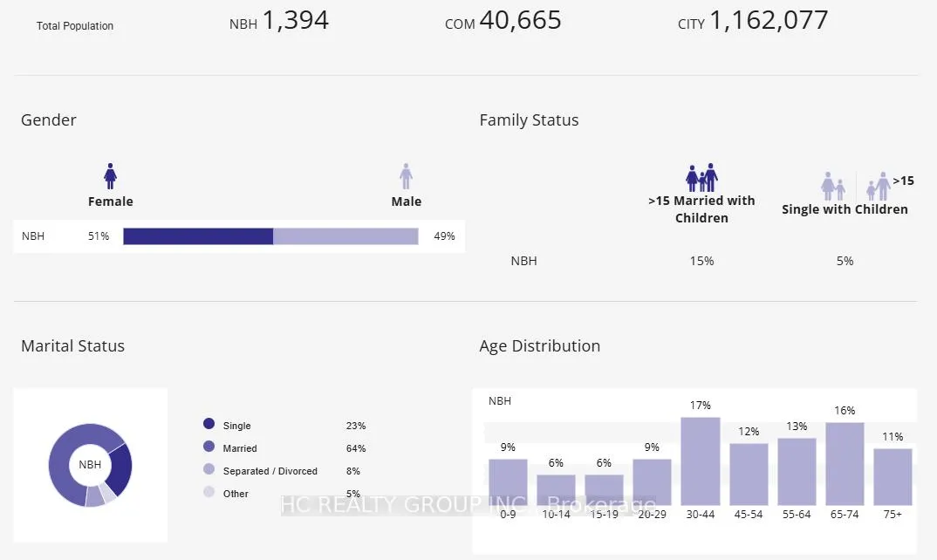Select the Other legend color dot
The image size is (937, 560).
(209, 492)
